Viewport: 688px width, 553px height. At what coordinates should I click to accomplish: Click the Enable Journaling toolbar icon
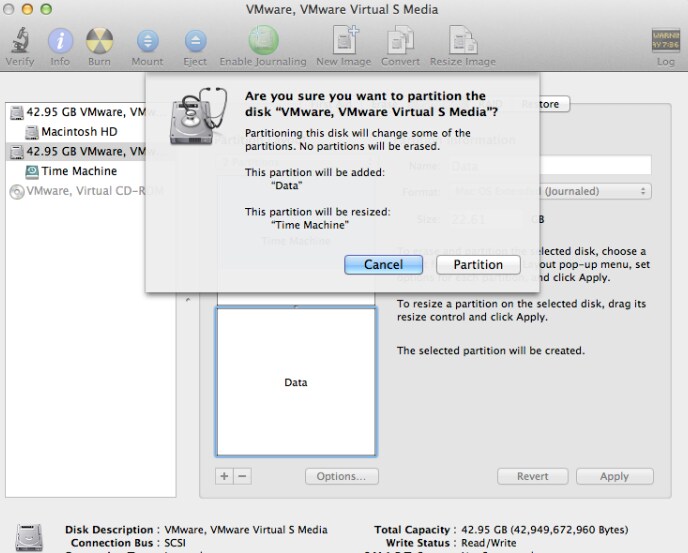coord(263,40)
